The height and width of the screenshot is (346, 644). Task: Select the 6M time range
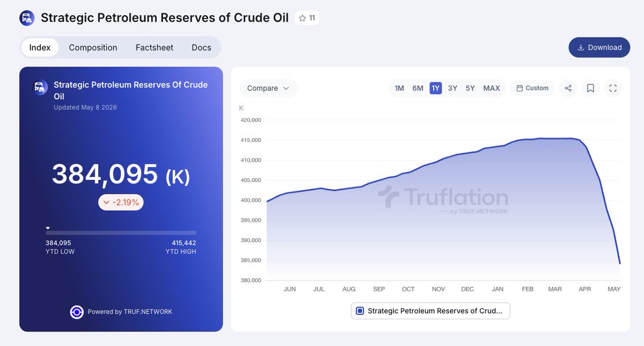[418, 88]
